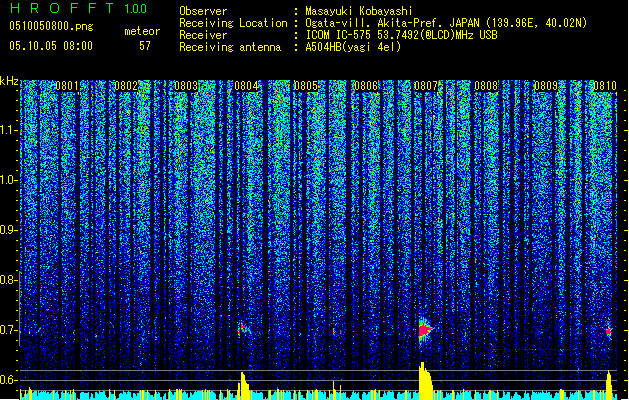Image resolution: width=629 pixels, height=400 pixels.
Task: Click the A504HB(yagi 4el) antenna text
Action: 353,47
